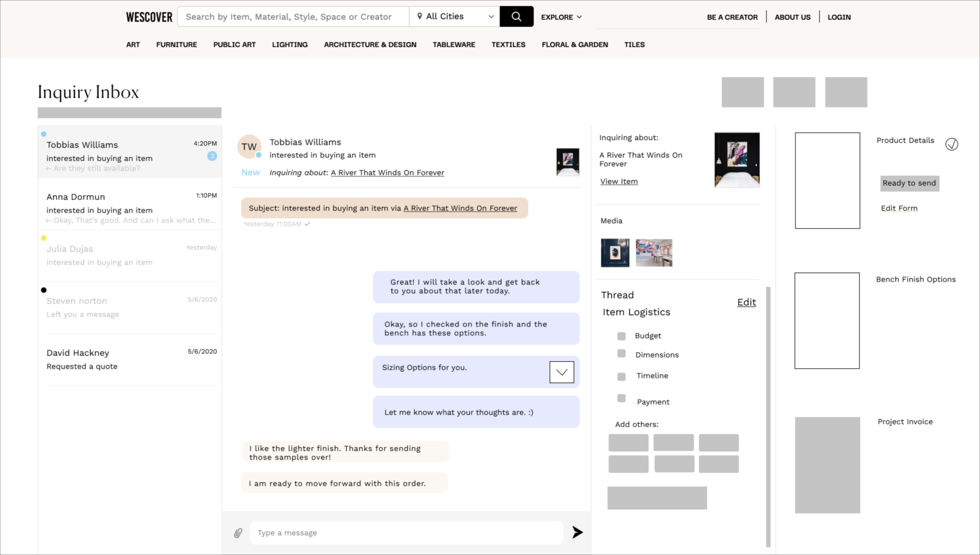
Task: Toggle the Timeline checkbox
Action: click(621, 377)
